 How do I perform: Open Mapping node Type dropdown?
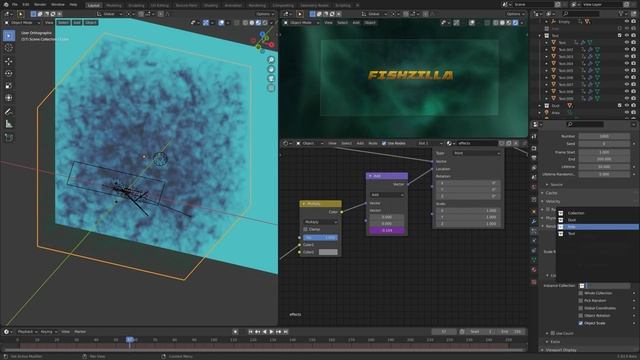pos(476,153)
